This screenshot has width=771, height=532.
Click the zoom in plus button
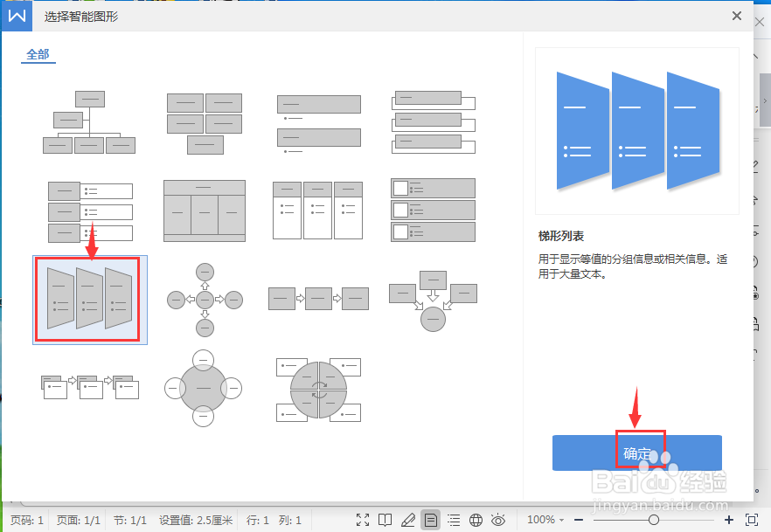coord(729,520)
